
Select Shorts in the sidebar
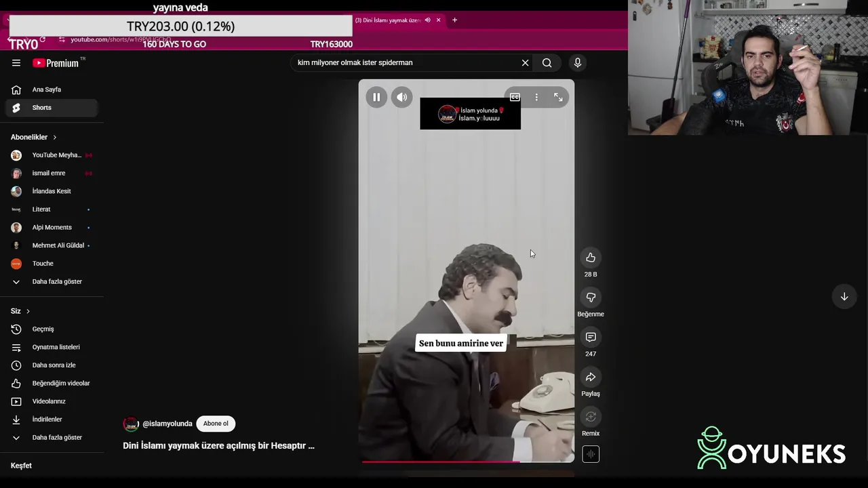pos(52,108)
